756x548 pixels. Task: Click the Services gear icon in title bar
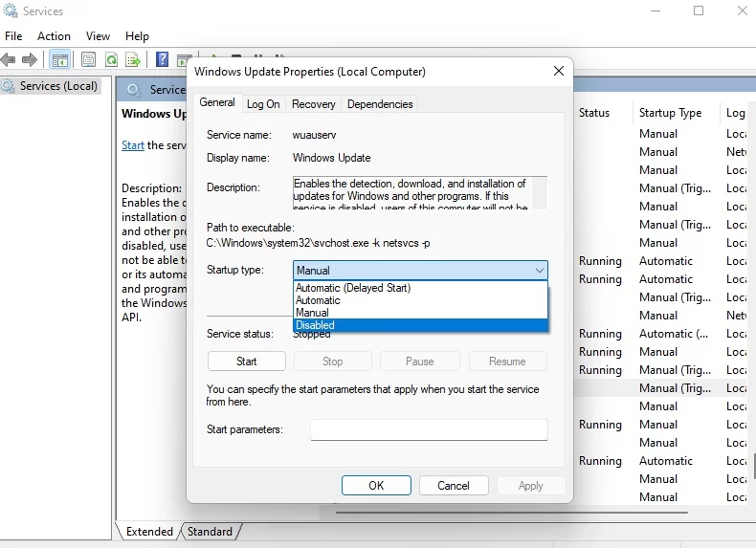click(x=11, y=11)
